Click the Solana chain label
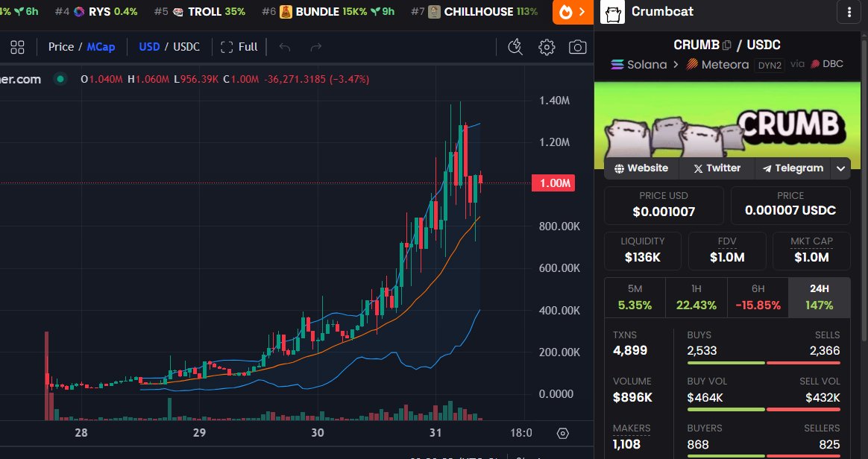 click(639, 65)
